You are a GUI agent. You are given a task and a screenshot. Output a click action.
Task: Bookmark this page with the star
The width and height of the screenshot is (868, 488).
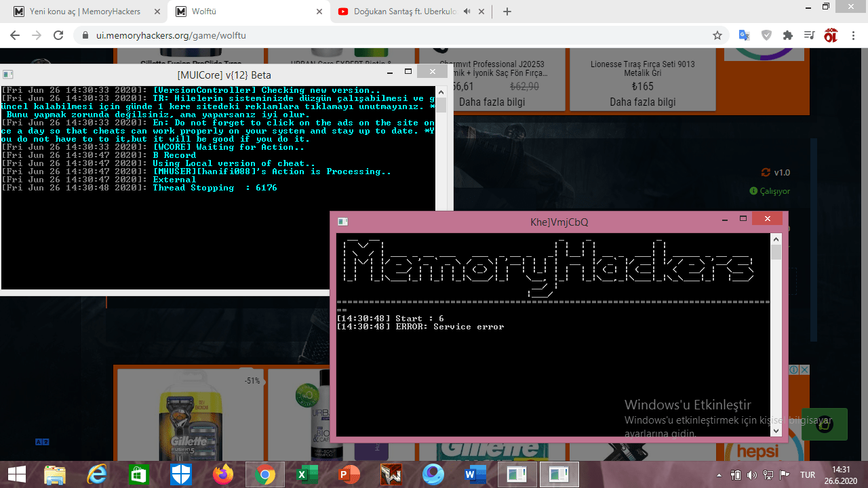717,35
